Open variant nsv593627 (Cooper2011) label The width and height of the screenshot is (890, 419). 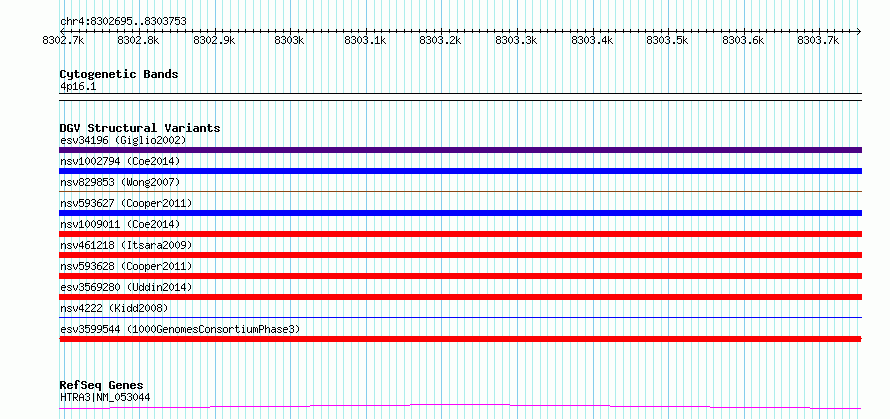tap(126, 203)
